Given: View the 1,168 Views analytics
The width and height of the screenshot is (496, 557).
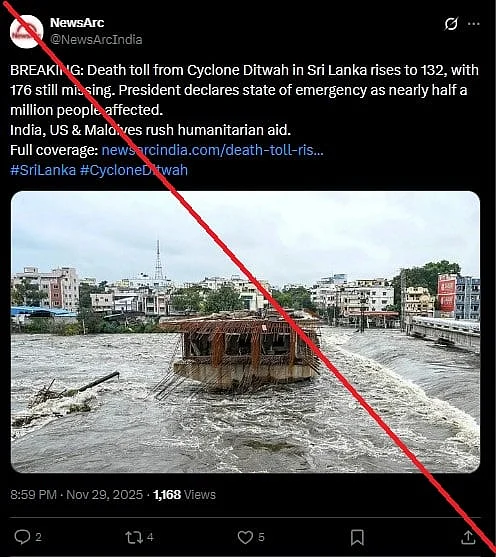Looking at the screenshot, I should coord(184,494).
